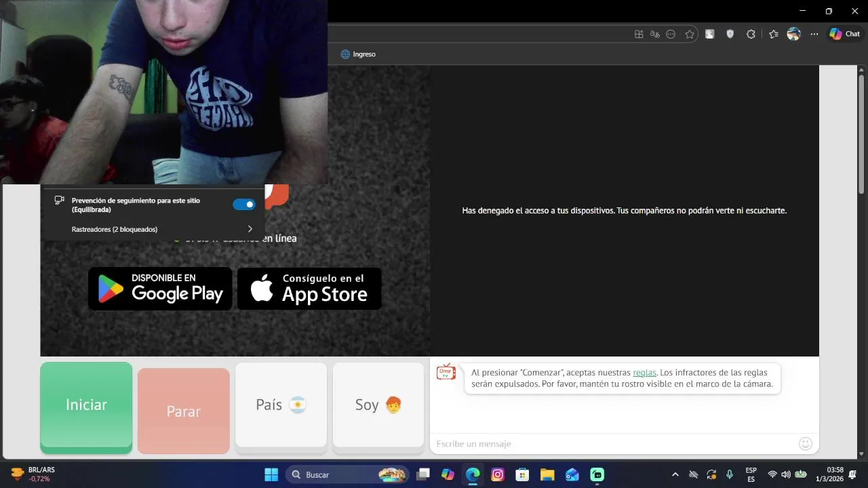Open Microsoft Store from the taskbar
The height and width of the screenshot is (488, 868).
[x=522, y=474]
